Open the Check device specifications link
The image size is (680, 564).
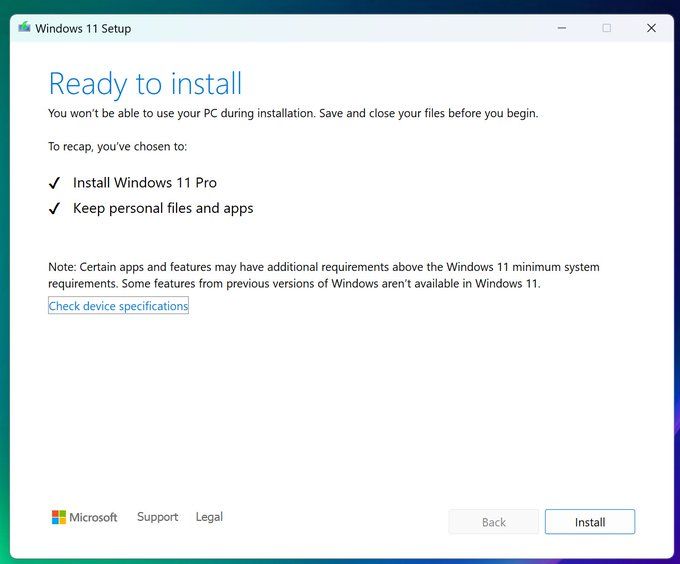(x=118, y=306)
